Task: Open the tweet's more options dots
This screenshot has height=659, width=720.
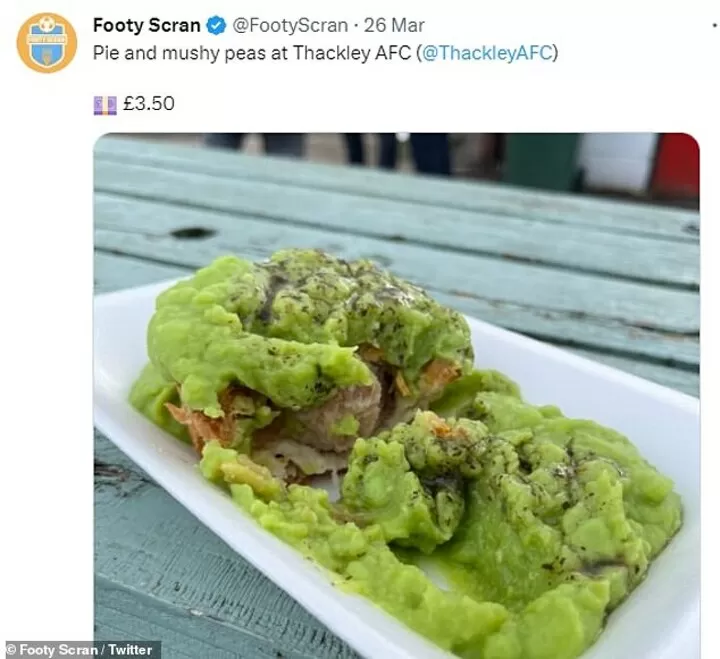Action: (714, 26)
